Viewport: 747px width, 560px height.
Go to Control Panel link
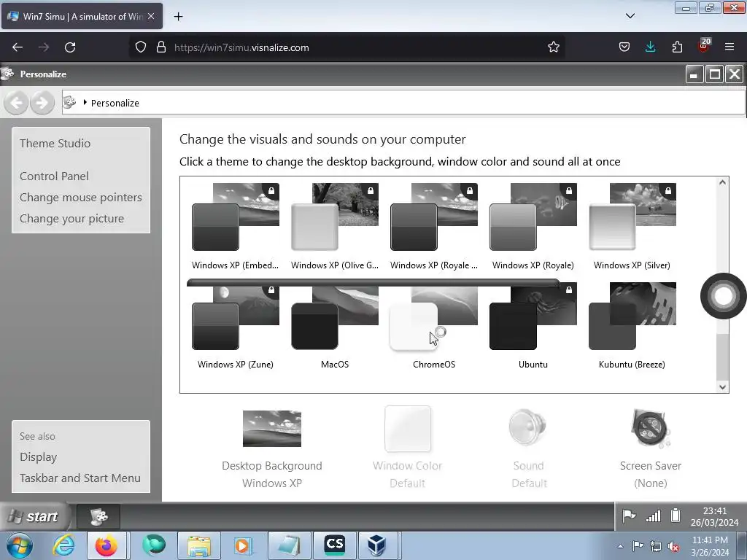(x=54, y=176)
